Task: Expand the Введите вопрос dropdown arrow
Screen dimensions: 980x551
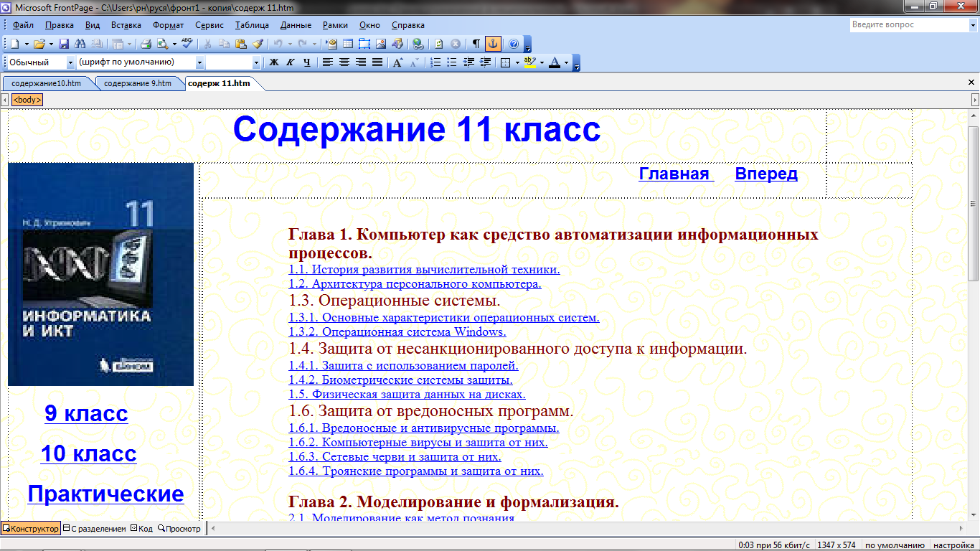Action: (972, 25)
